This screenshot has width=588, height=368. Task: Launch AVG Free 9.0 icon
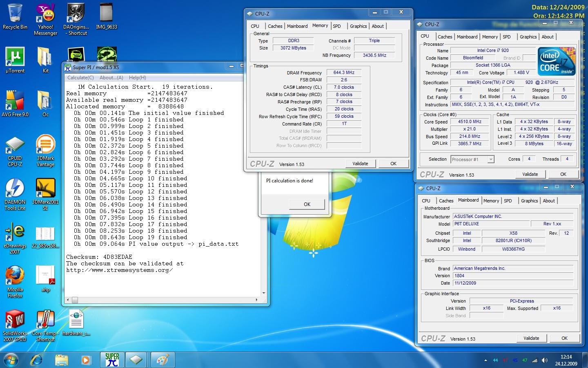[15, 104]
